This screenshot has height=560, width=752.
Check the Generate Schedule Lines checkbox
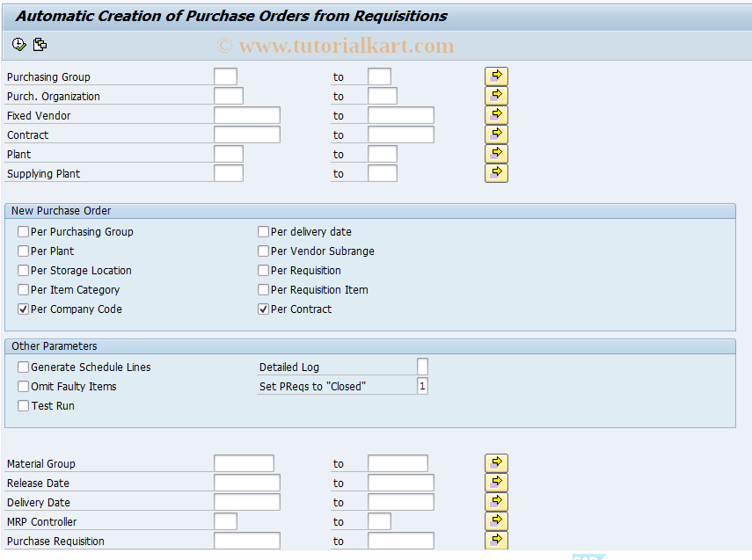(23, 367)
